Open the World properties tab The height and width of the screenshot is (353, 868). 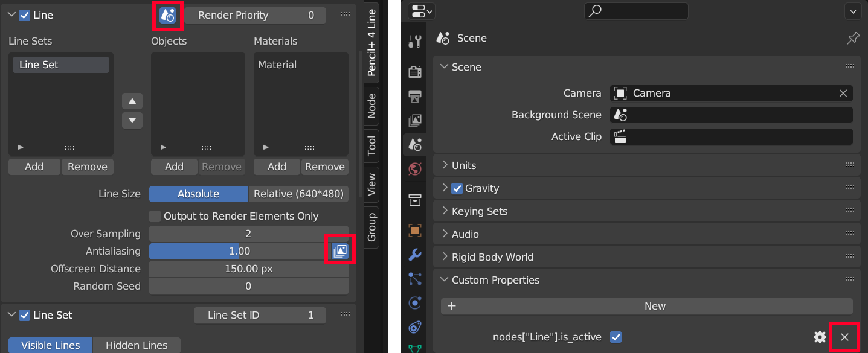[415, 169]
